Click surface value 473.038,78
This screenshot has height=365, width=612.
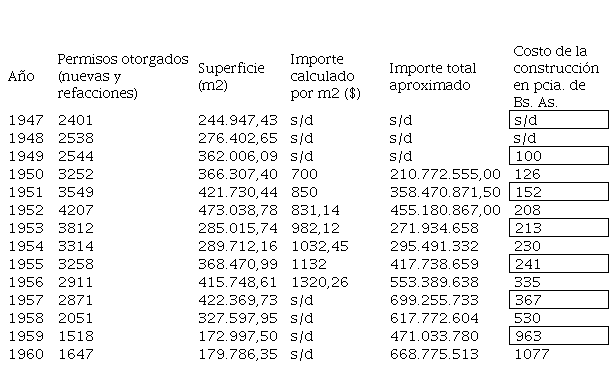click(x=238, y=210)
